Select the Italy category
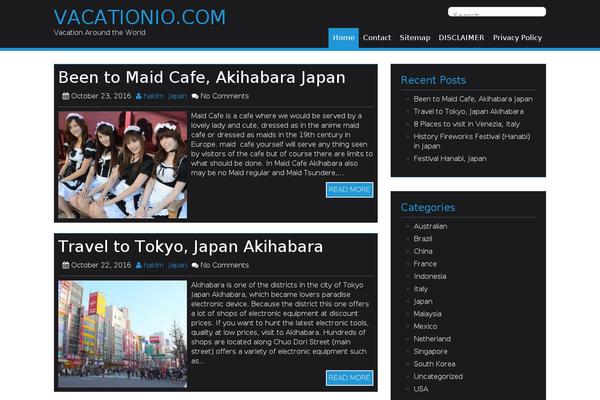600x400 pixels. (421, 289)
